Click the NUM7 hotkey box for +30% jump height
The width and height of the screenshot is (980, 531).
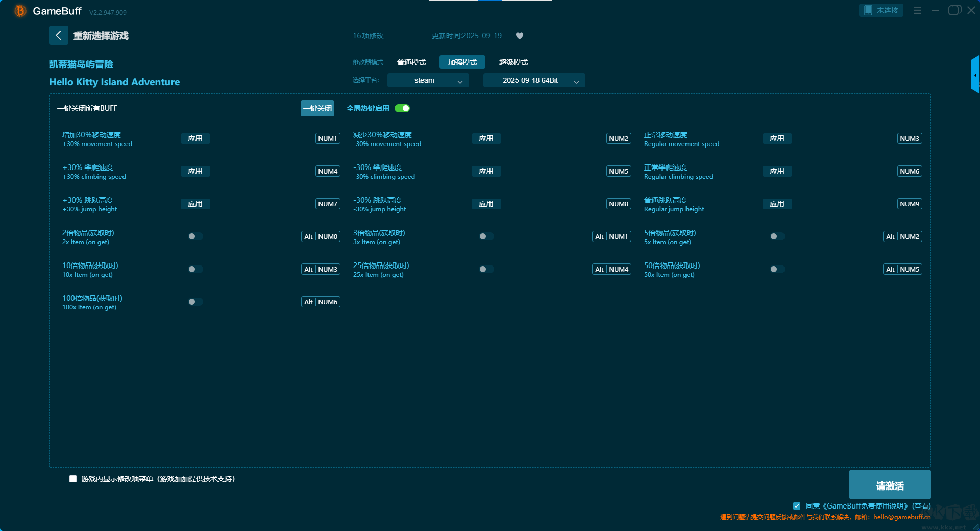pyautogui.click(x=328, y=204)
